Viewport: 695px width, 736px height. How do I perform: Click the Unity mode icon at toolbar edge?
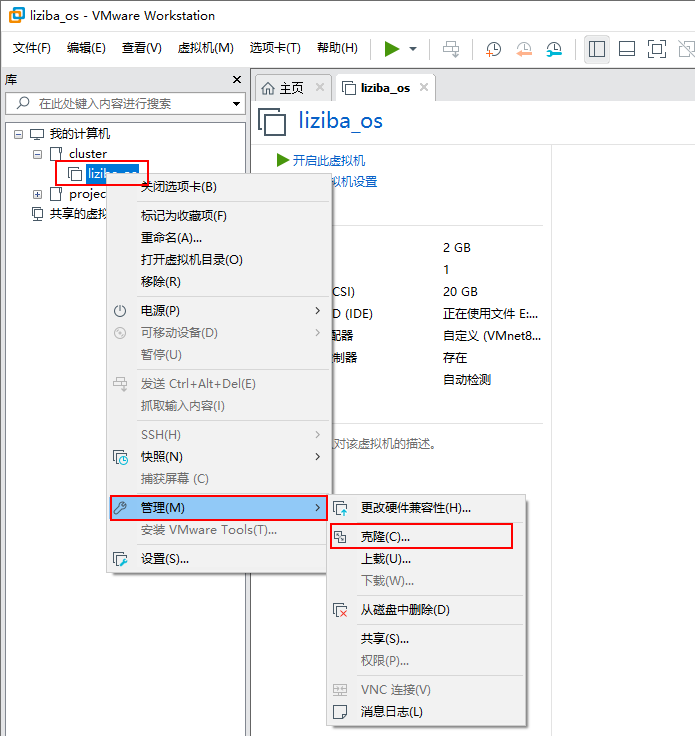point(687,49)
